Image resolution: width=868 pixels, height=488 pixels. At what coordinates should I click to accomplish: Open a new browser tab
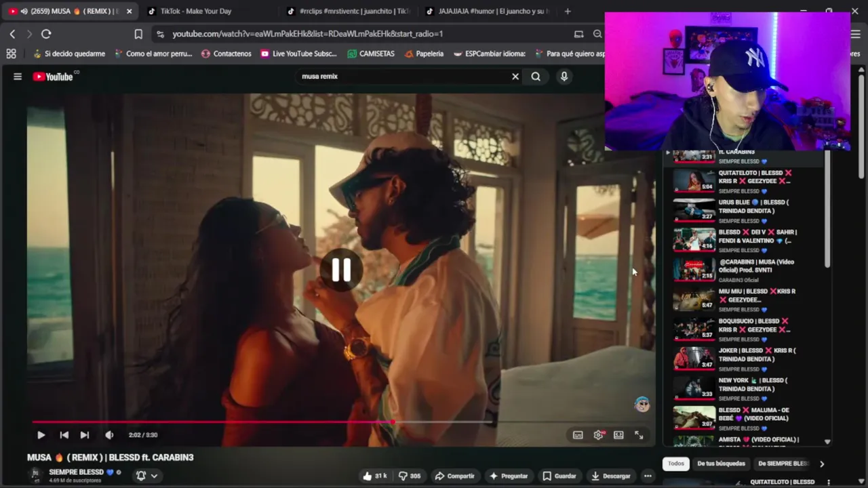[x=568, y=11]
